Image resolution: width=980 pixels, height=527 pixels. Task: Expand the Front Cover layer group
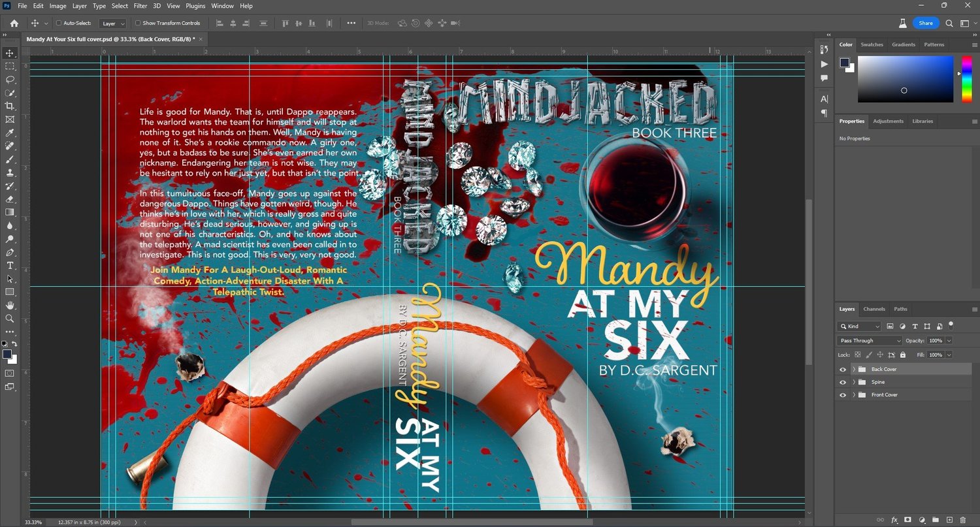coord(854,394)
